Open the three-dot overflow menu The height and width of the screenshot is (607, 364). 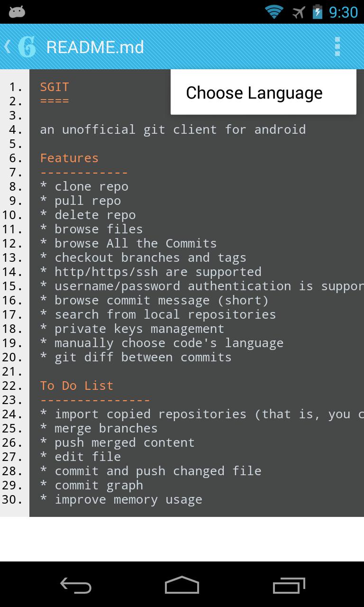click(337, 46)
